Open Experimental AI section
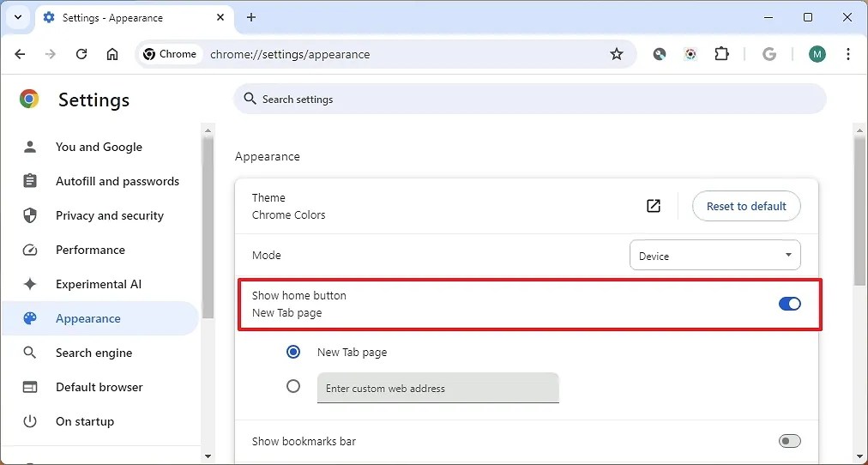868x465 pixels. coord(100,285)
